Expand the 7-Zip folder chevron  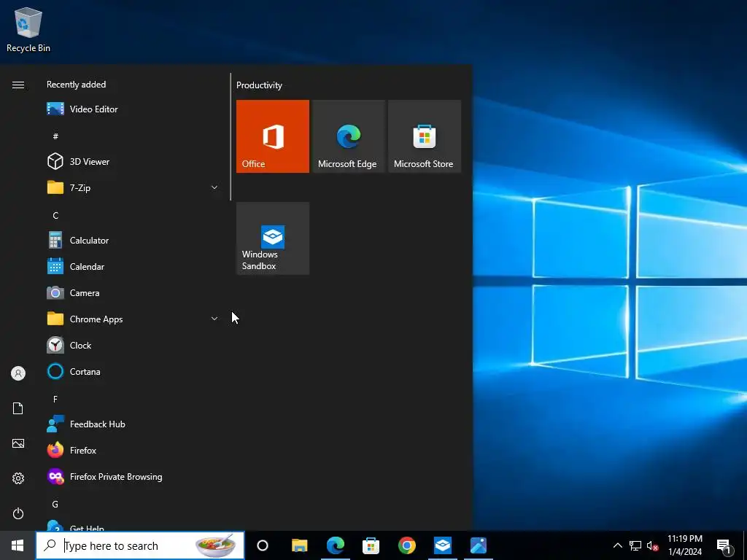[x=214, y=187]
